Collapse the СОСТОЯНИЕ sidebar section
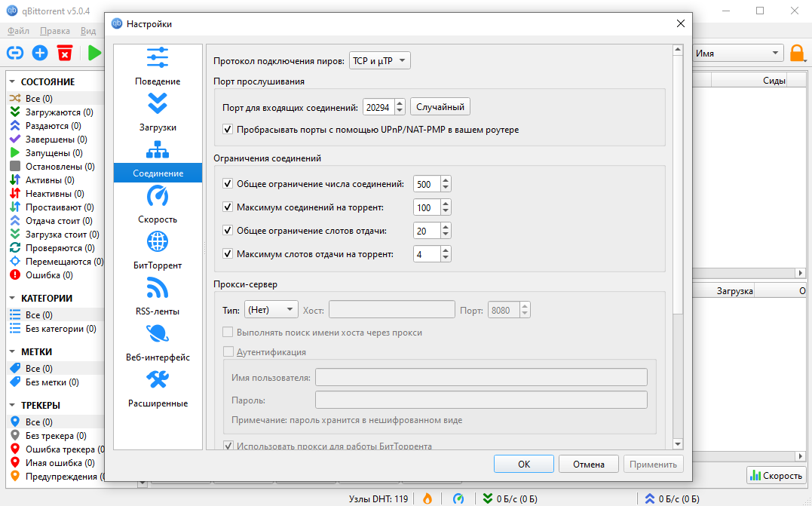 click(x=13, y=81)
